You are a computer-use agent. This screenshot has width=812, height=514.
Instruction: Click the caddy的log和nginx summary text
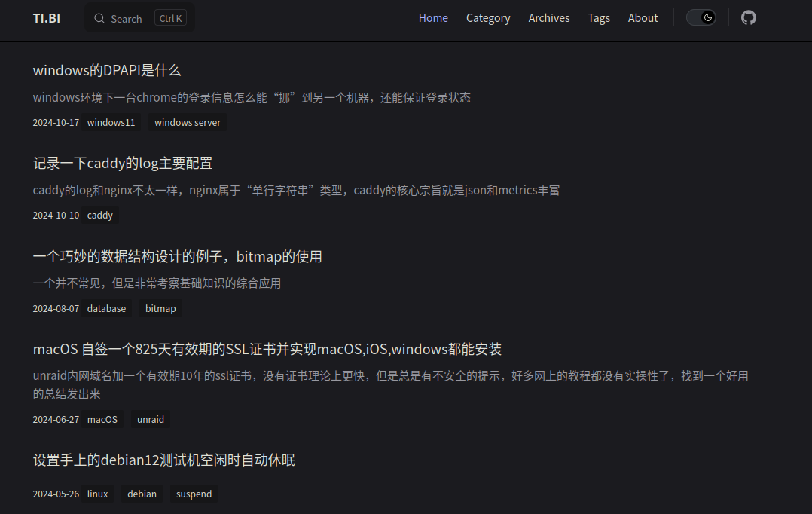pyautogui.click(x=296, y=190)
